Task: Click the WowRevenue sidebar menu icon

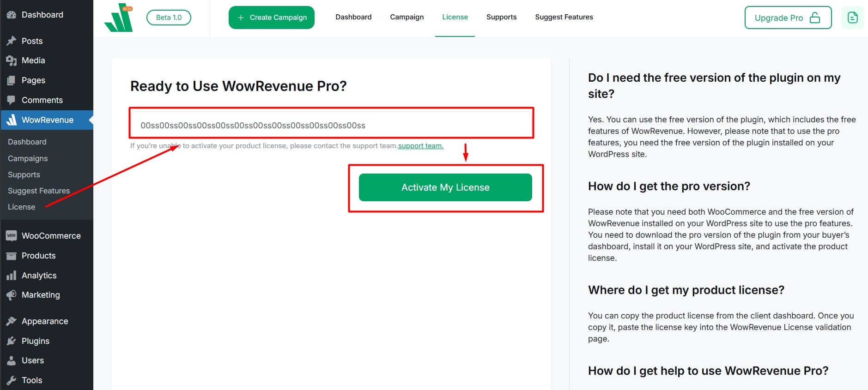Action: [x=12, y=120]
